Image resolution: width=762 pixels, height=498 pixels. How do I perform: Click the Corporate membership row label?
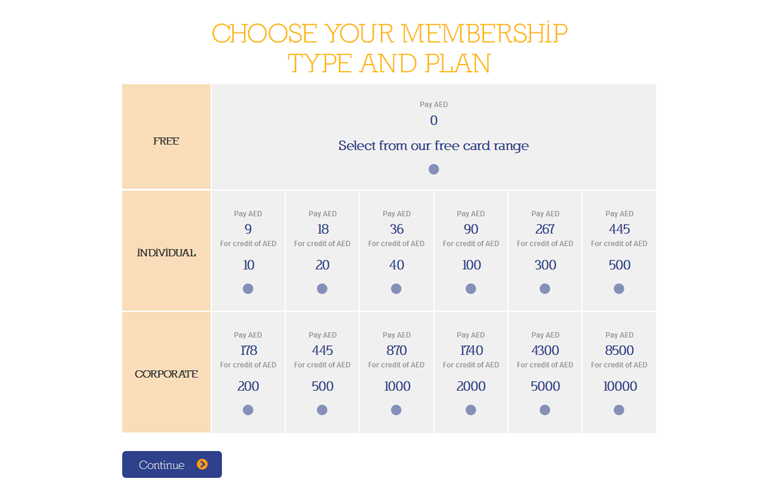[166, 374]
